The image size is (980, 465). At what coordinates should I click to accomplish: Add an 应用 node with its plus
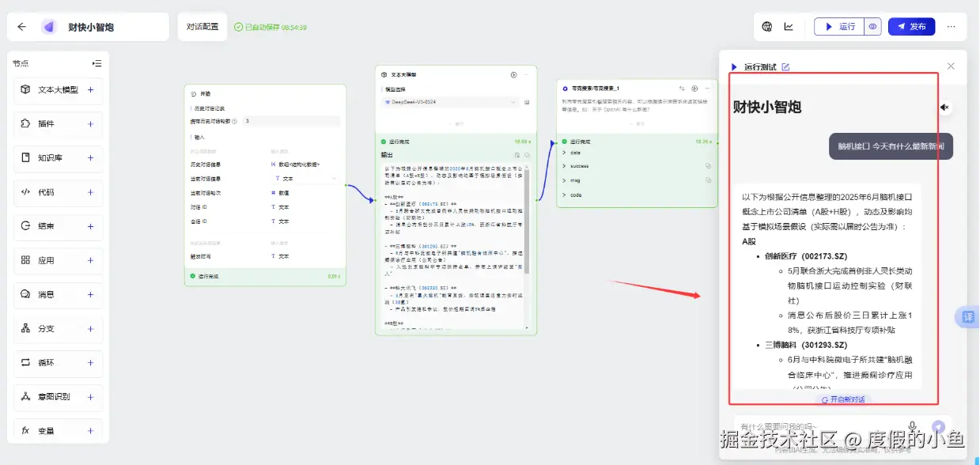[x=90, y=260]
